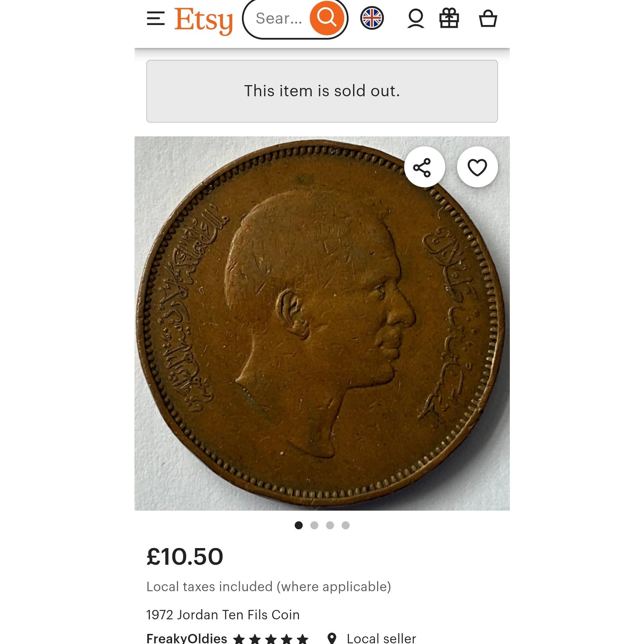Open the hamburger navigation menu

(x=155, y=18)
